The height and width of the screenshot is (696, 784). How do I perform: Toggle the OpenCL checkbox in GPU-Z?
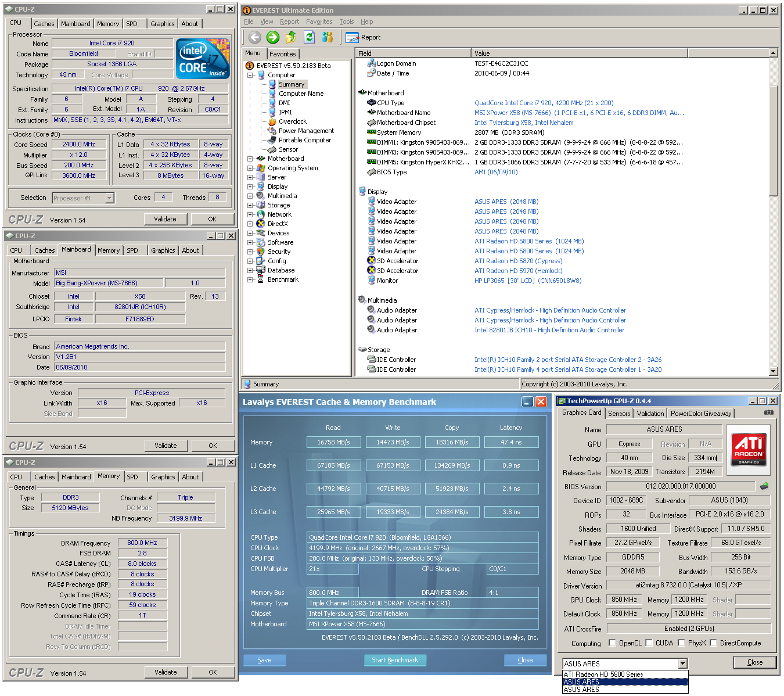(612, 643)
